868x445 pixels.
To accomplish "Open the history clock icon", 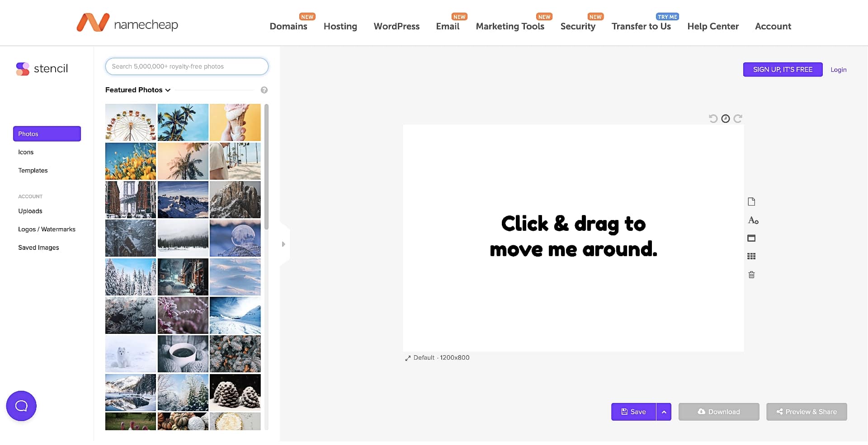I will coord(726,118).
